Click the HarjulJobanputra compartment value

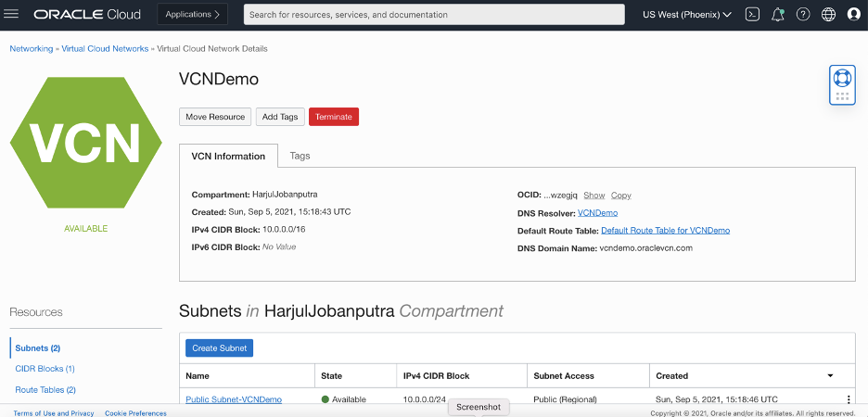pyautogui.click(x=285, y=194)
